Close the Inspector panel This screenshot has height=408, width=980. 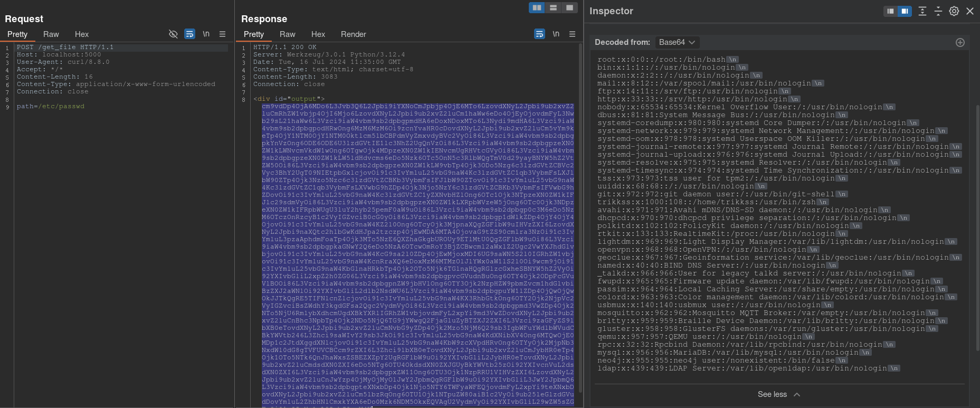pos(970,11)
